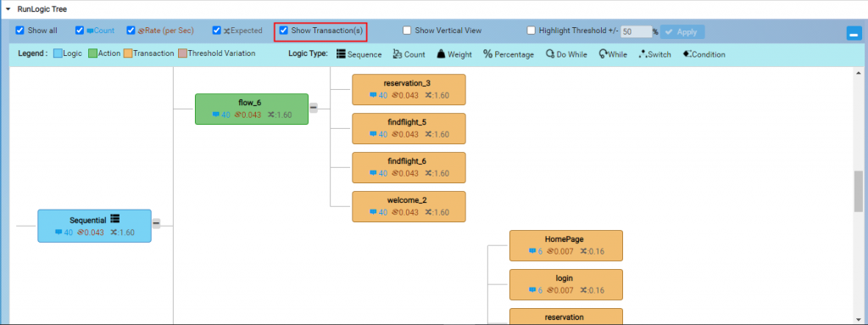Click the Apply threshold button

[682, 31]
